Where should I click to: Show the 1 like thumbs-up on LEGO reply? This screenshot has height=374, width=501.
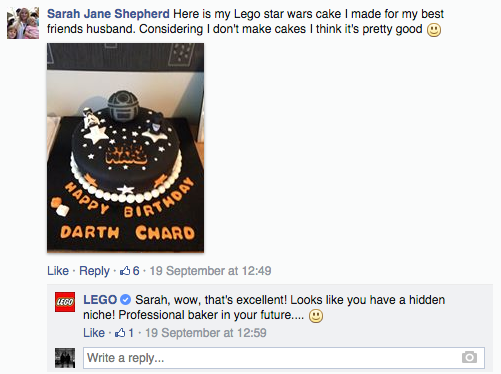(x=124, y=333)
